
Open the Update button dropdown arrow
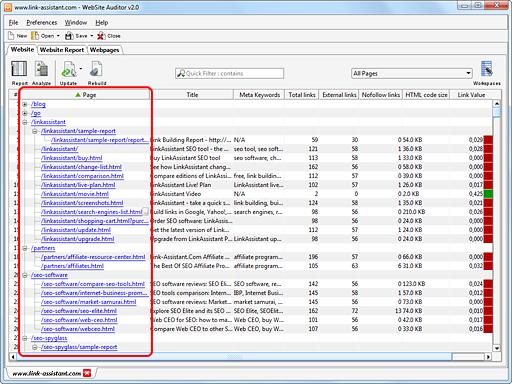pyautogui.click(x=81, y=69)
